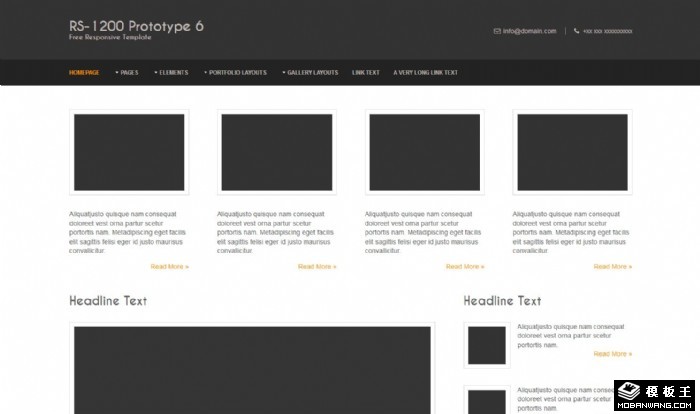Click the first small sidebar thumbnail
The width and height of the screenshot is (700, 414).
click(x=487, y=345)
